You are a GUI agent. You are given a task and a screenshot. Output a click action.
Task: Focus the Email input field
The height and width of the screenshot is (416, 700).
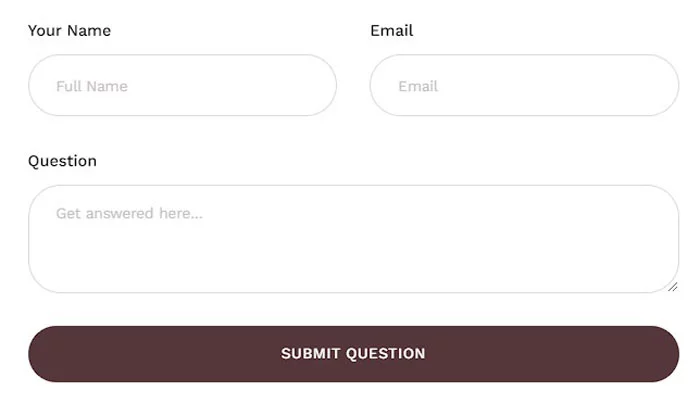524,86
